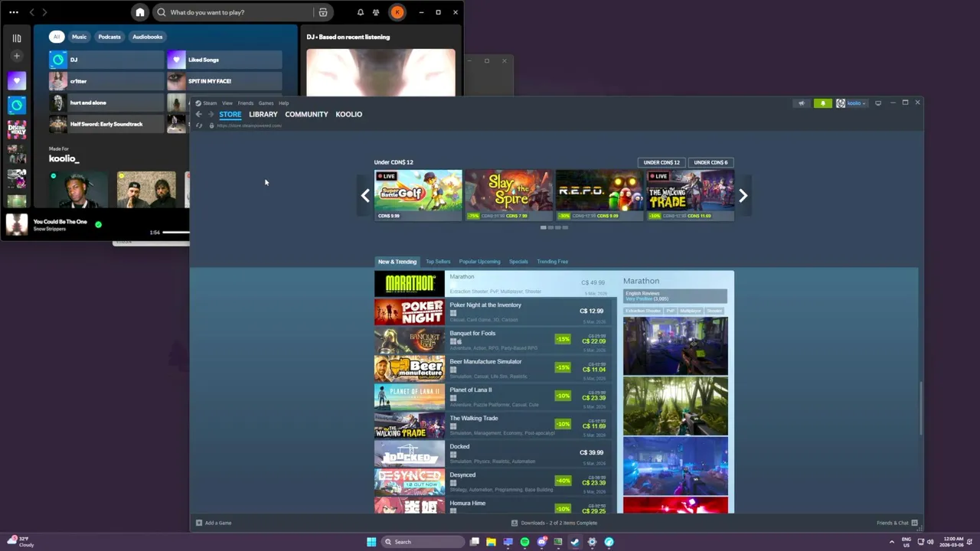Reload Steam store page
Image resolution: width=980 pixels, height=551 pixels.
point(199,126)
